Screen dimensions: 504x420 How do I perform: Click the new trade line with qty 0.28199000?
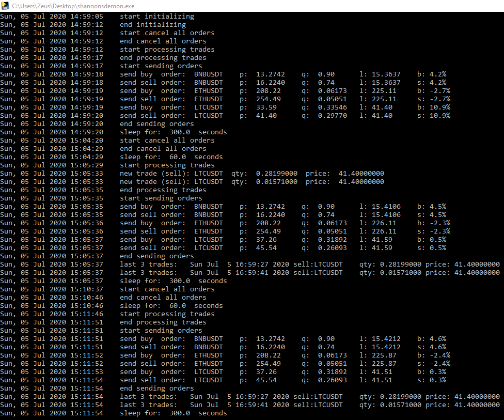(x=251, y=173)
